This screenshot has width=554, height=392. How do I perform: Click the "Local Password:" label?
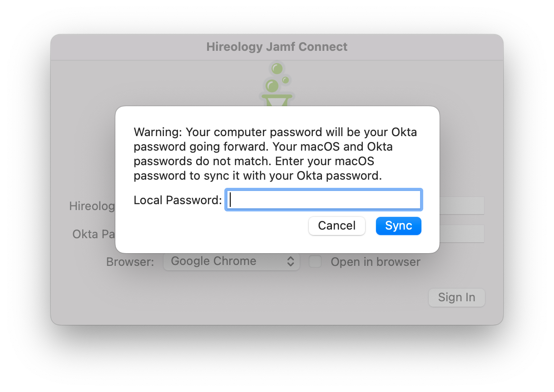coord(178,200)
